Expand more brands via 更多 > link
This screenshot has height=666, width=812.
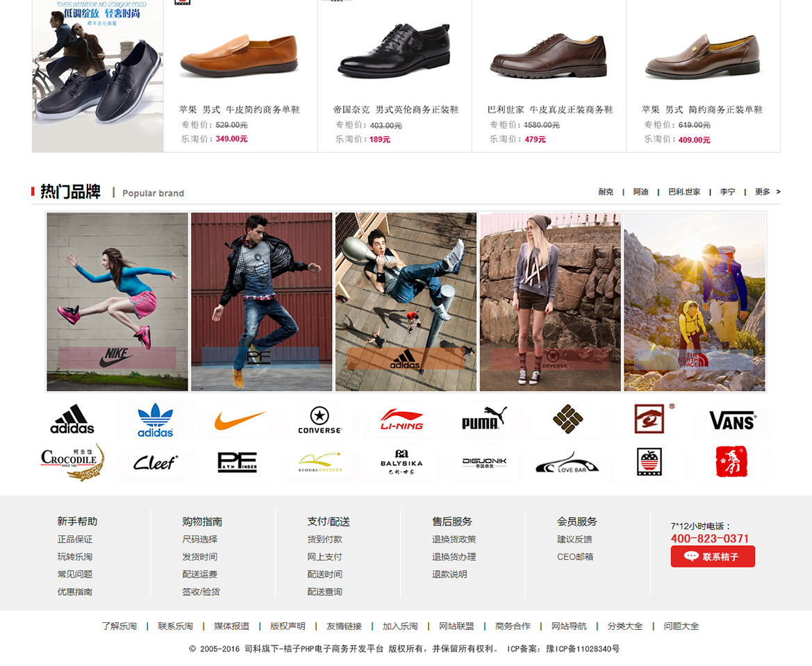tap(768, 192)
